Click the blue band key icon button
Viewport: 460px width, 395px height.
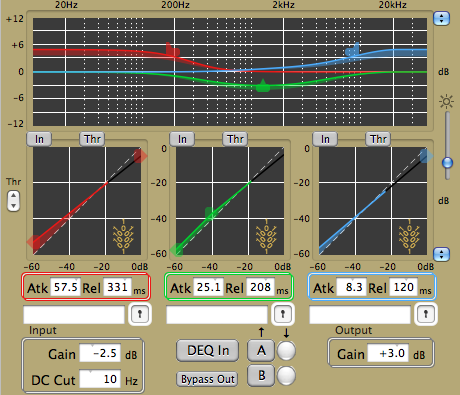(426, 314)
